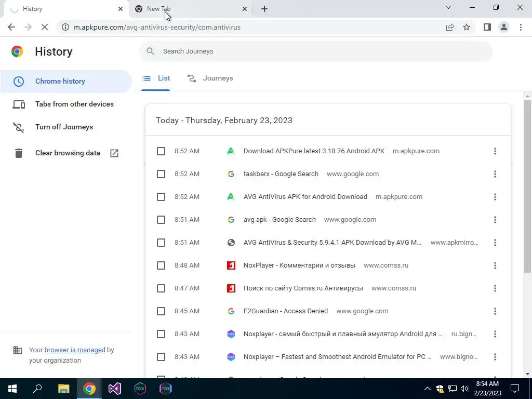
Task: Stop loading the page with the X button
Action: [45, 27]
